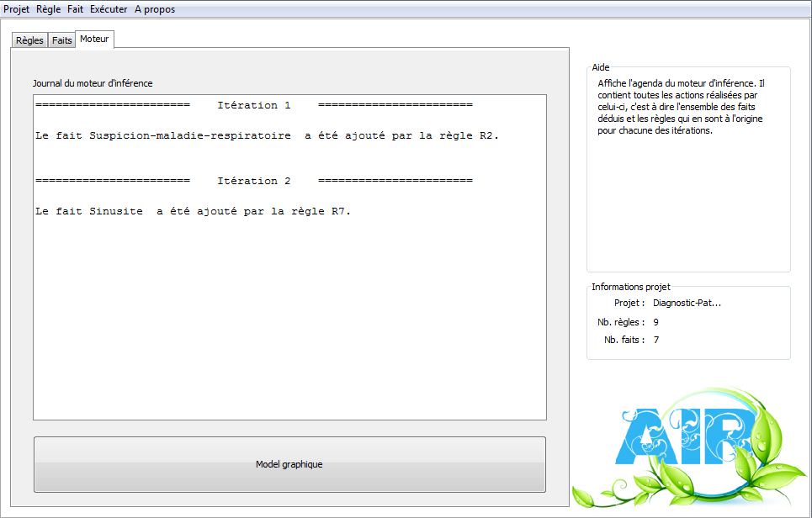Screen dimensions: 812x518
Task: Click the Aide help text paragraph
Action: point(681,107)
